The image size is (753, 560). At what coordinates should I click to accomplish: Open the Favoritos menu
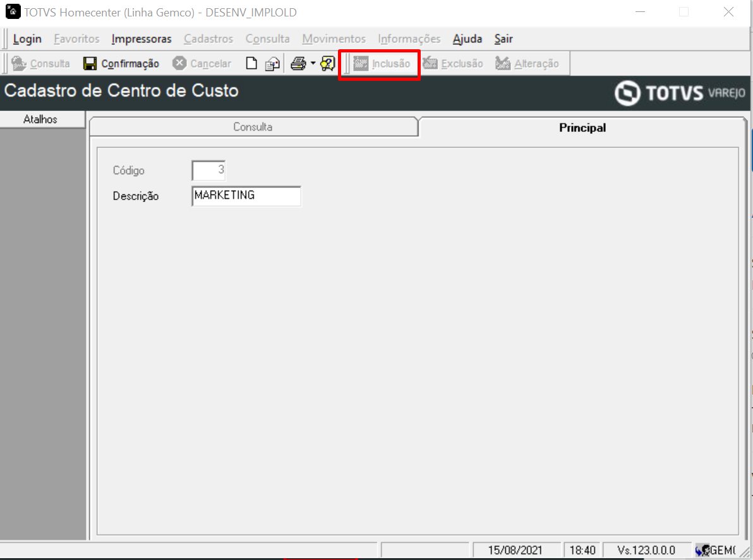click(77, 39)
